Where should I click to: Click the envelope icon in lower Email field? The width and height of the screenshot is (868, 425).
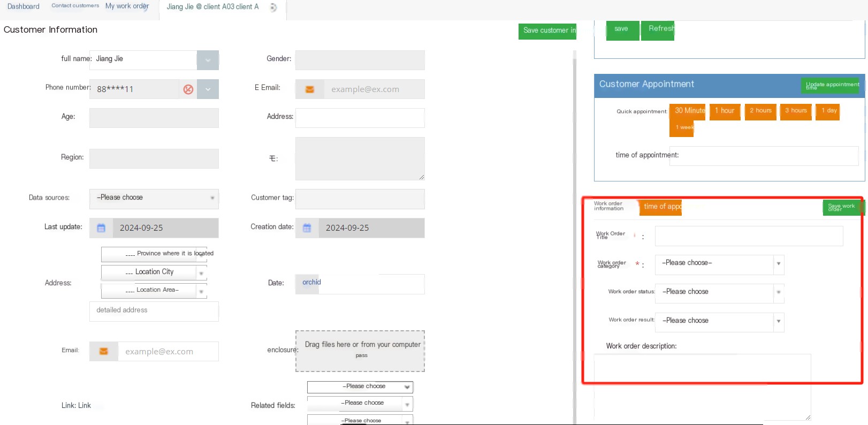point(104,351)
